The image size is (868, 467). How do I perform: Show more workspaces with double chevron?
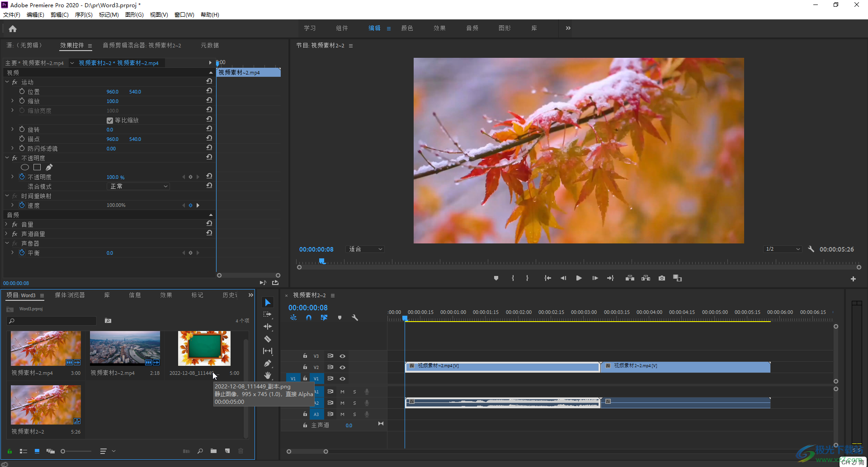point(568,28)
